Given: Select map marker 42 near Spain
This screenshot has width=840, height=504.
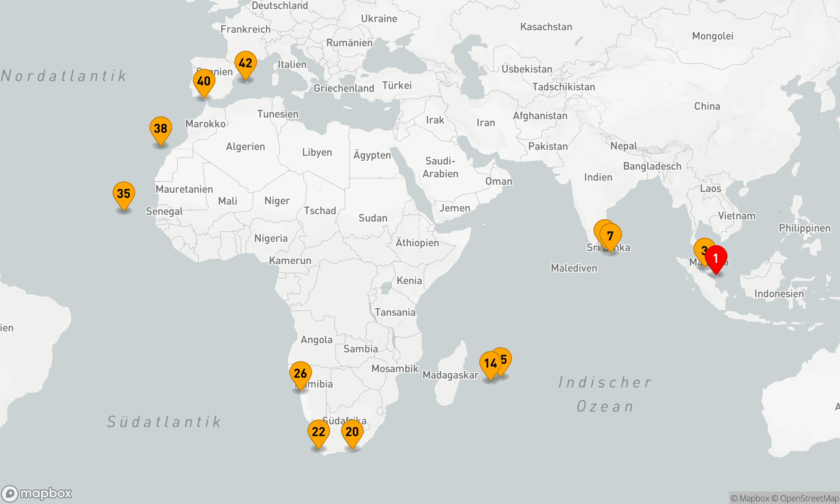Looking at the screenshot, I should 245,63.
